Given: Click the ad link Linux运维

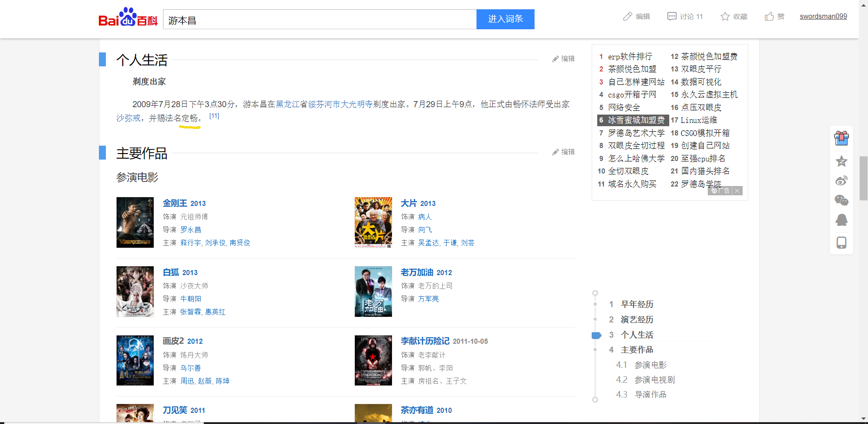Looking at the screenshot, I should click(699, 120).
